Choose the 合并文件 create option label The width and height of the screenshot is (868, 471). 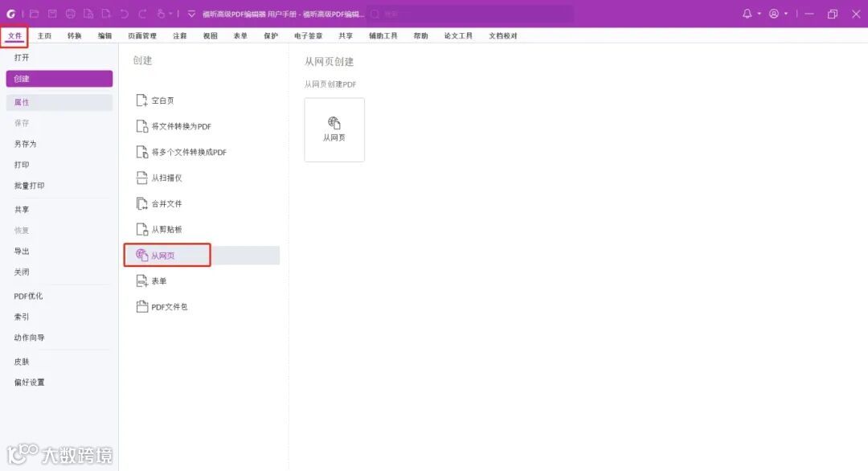pyautogui.click(x=166, y=204)
